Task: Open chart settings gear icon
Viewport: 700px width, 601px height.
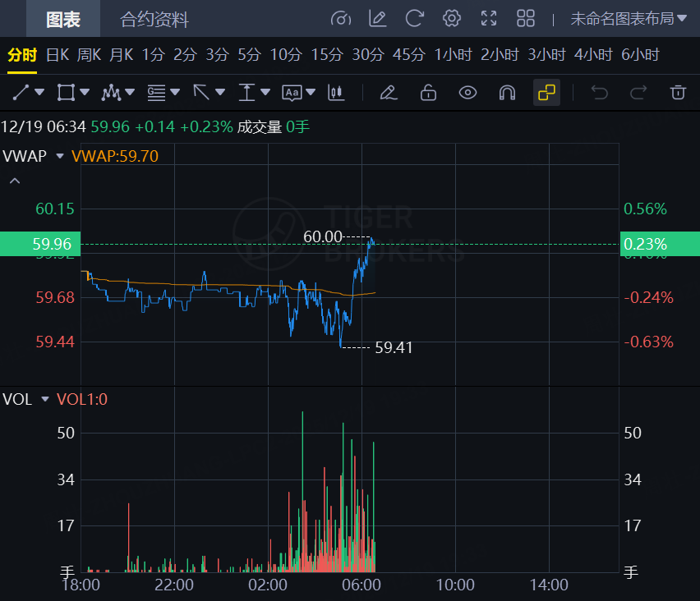Action: [x=451, y=19]
